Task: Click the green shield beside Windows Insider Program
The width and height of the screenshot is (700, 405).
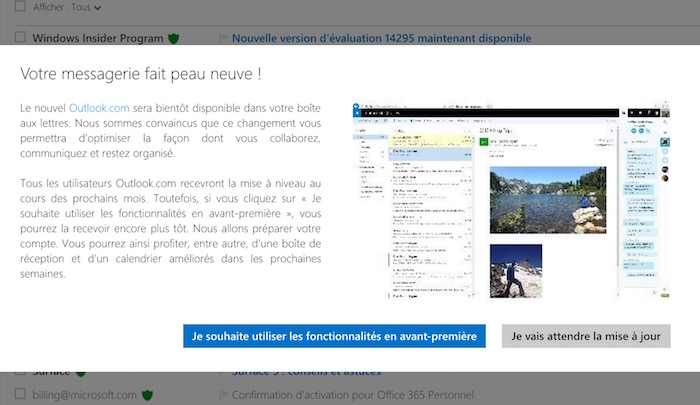Action: 174,38
